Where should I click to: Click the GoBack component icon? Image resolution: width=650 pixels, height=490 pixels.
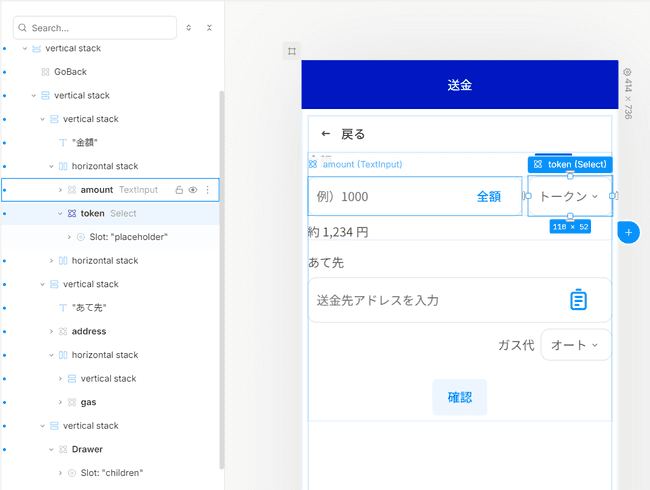(45, 72)
